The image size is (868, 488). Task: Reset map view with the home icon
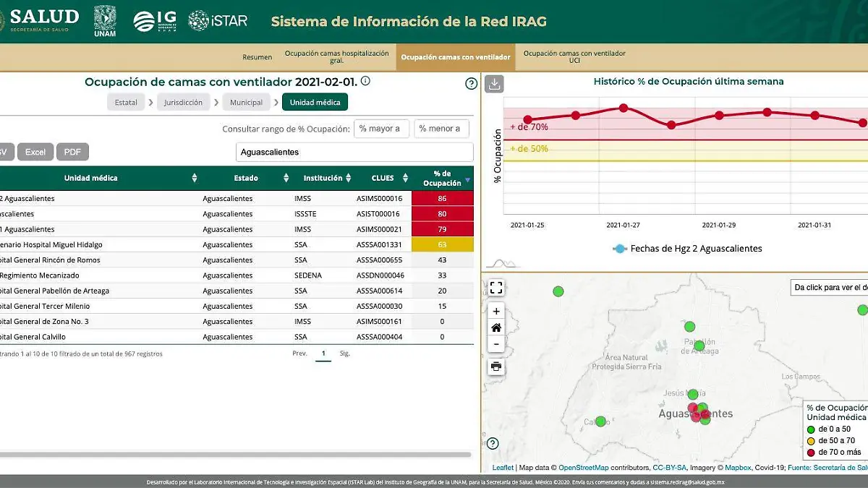tap(496, 328)
